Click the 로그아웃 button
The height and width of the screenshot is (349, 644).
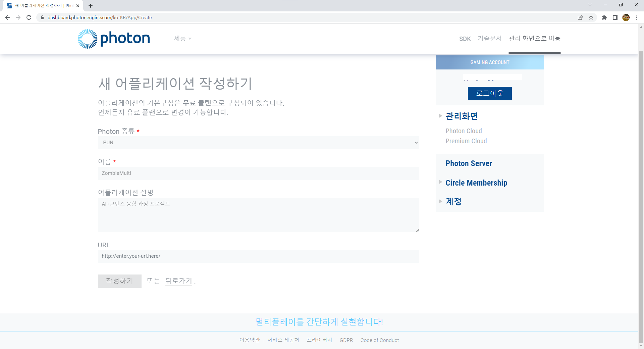click(x=490, y=94)
